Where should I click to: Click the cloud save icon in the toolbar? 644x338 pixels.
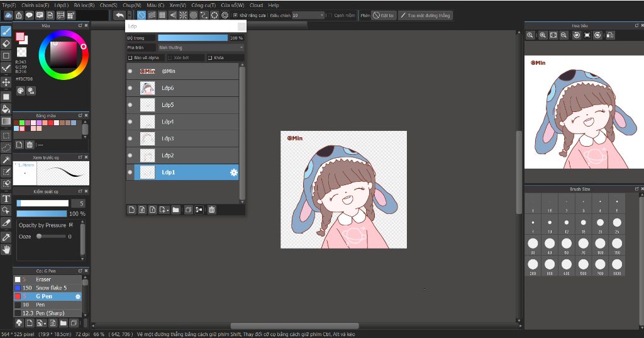pyautogui.click(x=8, y=15)
